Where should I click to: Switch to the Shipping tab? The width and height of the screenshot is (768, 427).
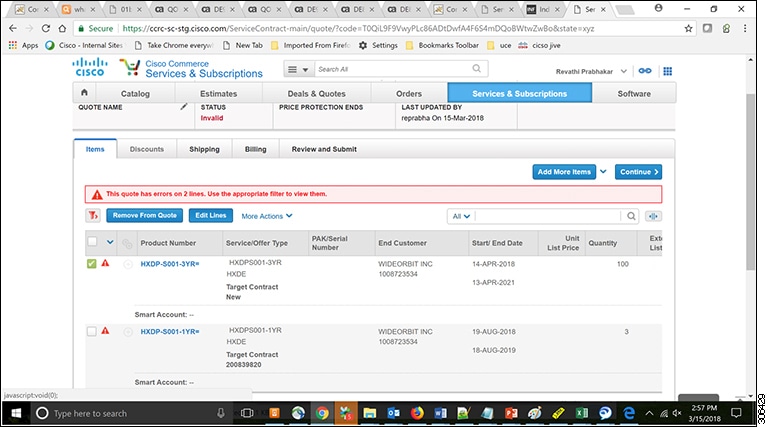click(204, 149)
